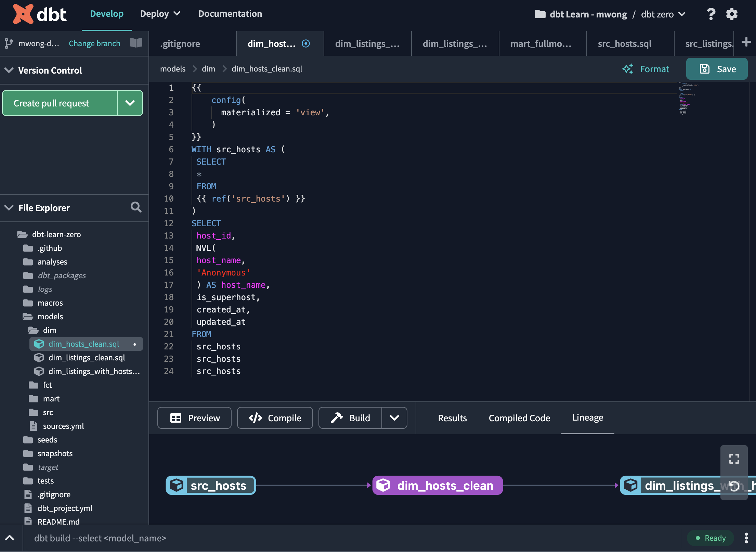Click the Preview button
Image resolution: width=756 pixels, height=552 pixels.
[x=194, y=418]
